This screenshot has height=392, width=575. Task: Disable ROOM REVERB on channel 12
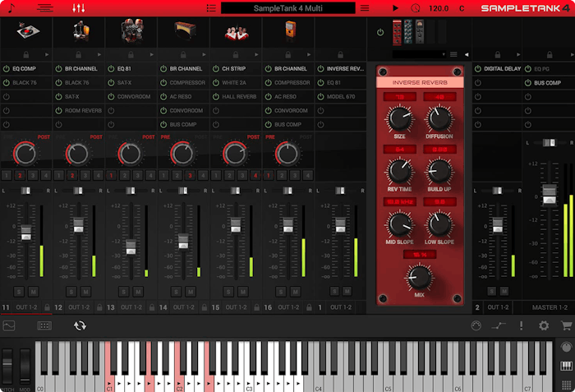tap(58, 110)
